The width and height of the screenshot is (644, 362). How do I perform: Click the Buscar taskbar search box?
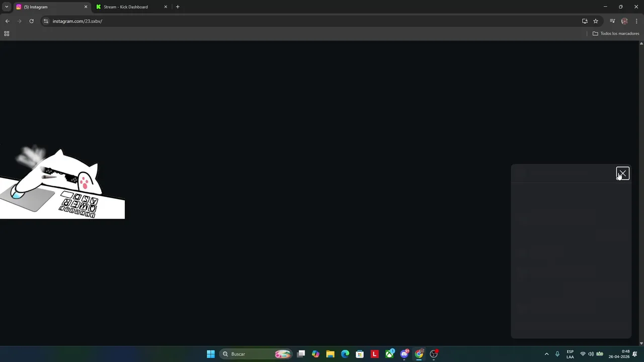(x=257, y=354)
